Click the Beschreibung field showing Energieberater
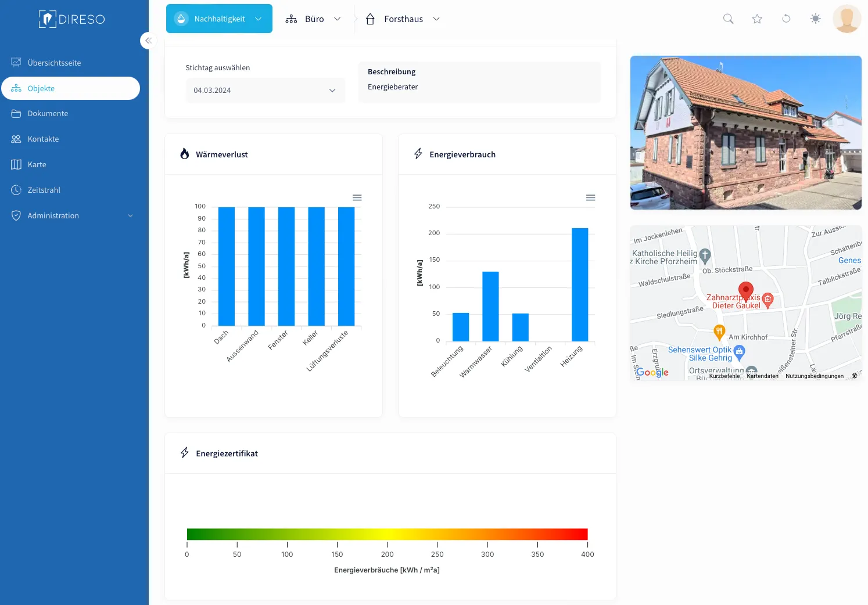This screenshot has height=605, width=868. click(479, 82)
